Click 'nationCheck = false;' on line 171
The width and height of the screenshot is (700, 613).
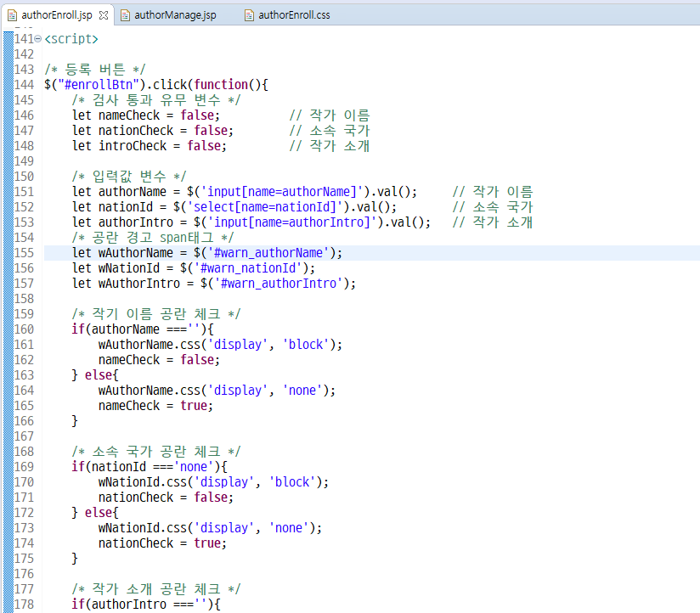click(x=166, y=498)
